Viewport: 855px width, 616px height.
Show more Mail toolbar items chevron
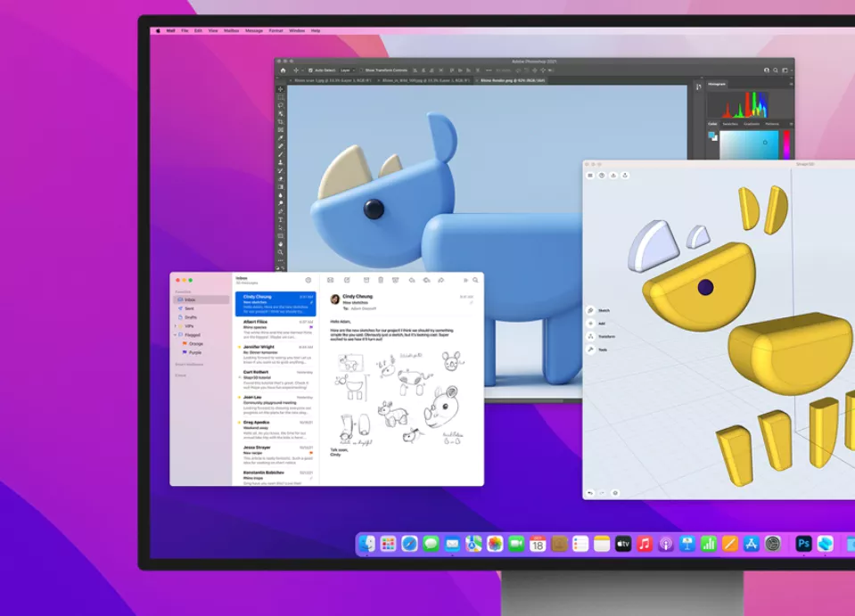[465, 280]
